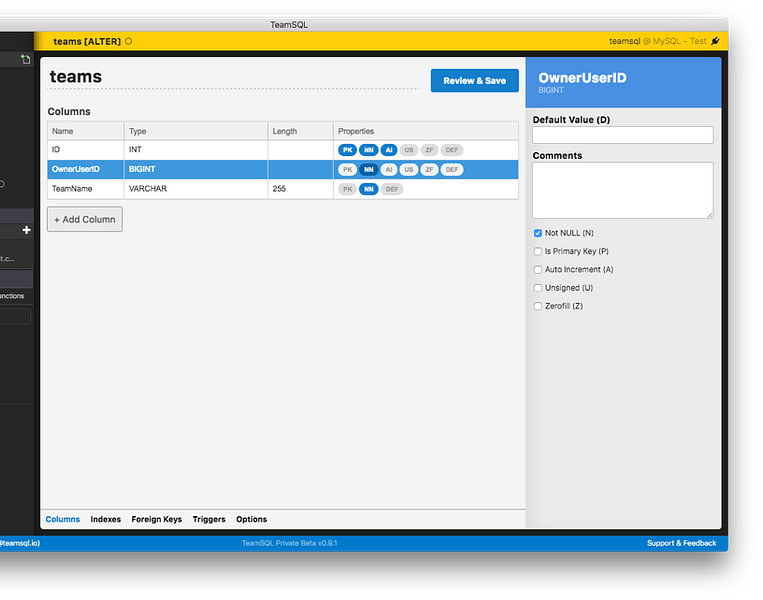
Task: Click the Properties column header
Action: 426,131
